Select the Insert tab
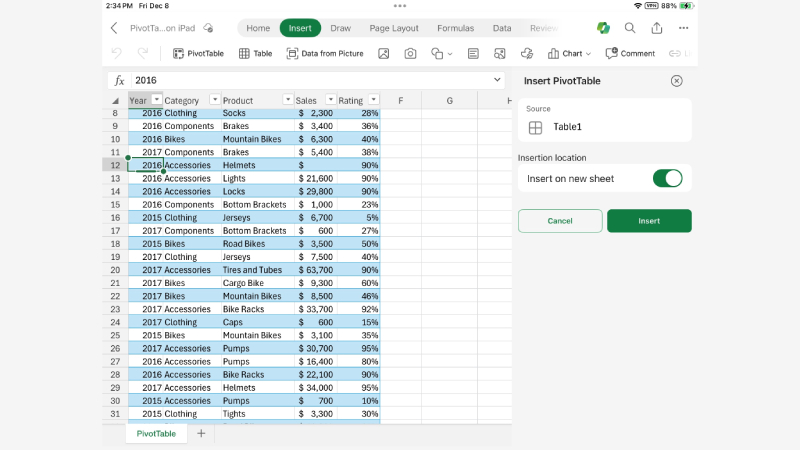The image size is (800, 450). click(300, 28)
